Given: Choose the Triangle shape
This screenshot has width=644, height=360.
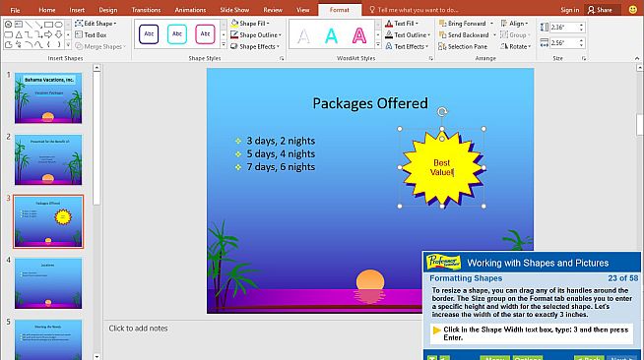Looking at the screenshot, I should (x=19, y=34).
